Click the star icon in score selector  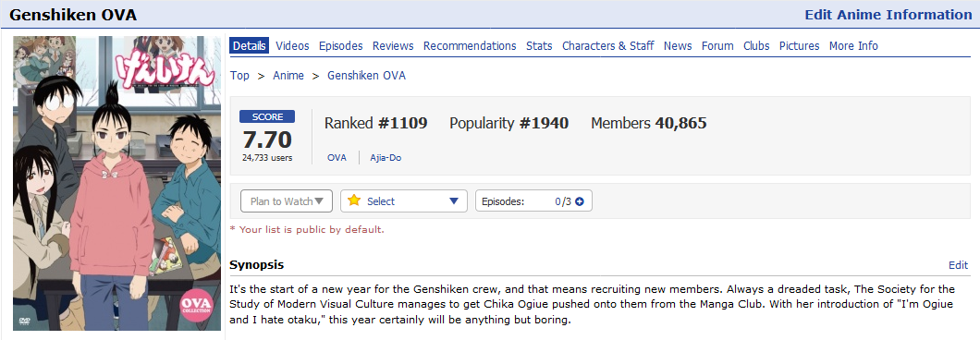pyautogui.click(x=354, y=200)
